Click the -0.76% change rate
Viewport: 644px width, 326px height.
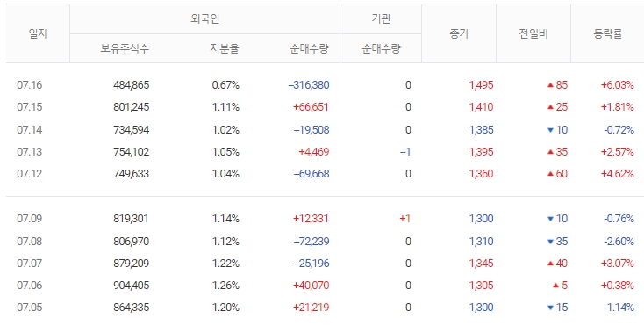point(619,219)
